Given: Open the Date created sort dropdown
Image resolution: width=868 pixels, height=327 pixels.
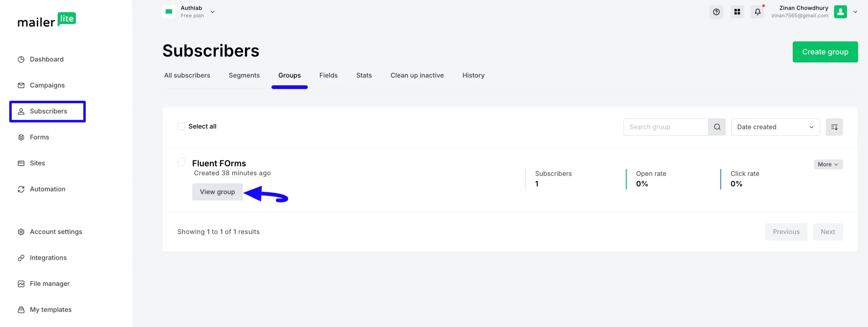Looking at the screenshot, I should (775, 127).
